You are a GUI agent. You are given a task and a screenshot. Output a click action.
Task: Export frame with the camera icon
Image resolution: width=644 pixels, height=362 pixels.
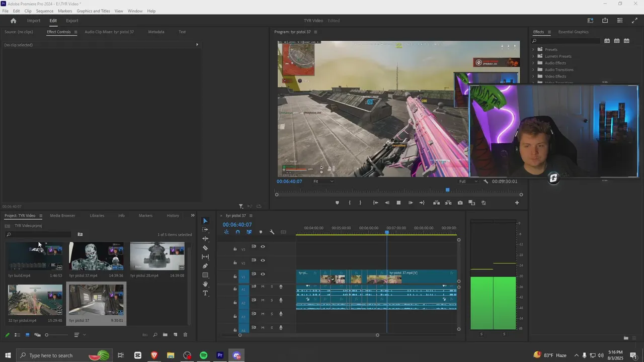point(460,203)
